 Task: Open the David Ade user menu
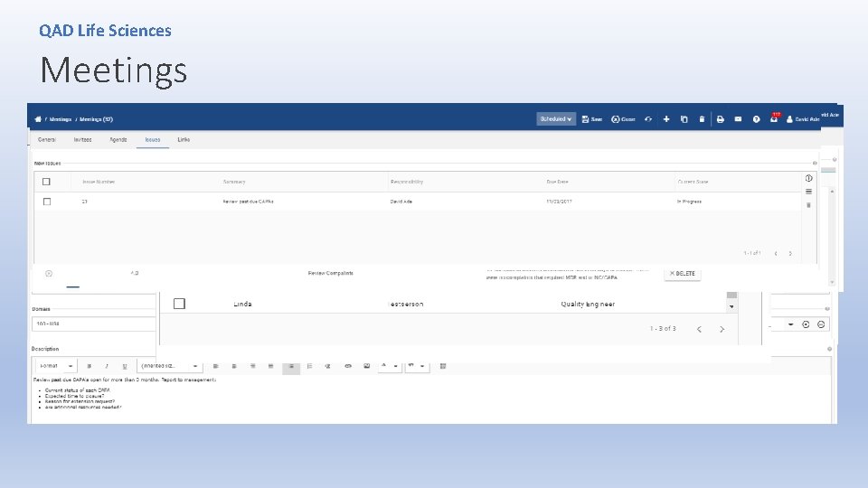pyautogui.click(x=803, y=119)
